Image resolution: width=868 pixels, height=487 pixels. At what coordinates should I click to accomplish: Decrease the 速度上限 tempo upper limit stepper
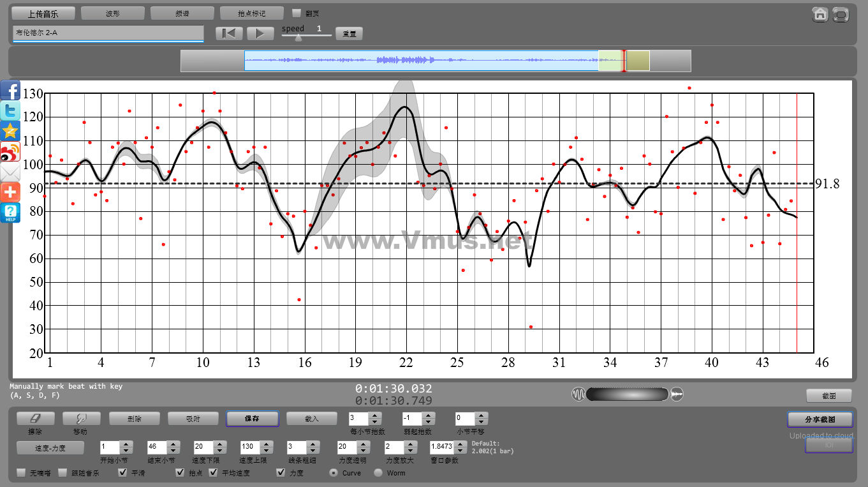coord(265,451)
